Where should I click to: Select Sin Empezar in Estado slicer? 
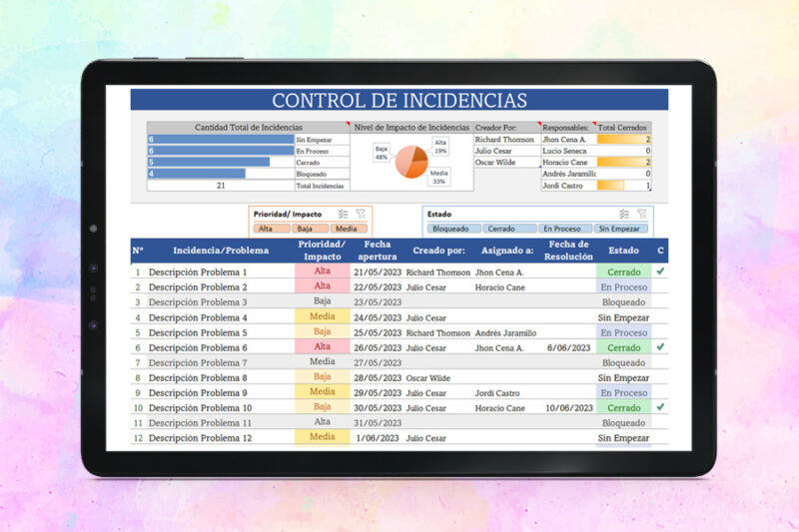(x=621, y=229)
